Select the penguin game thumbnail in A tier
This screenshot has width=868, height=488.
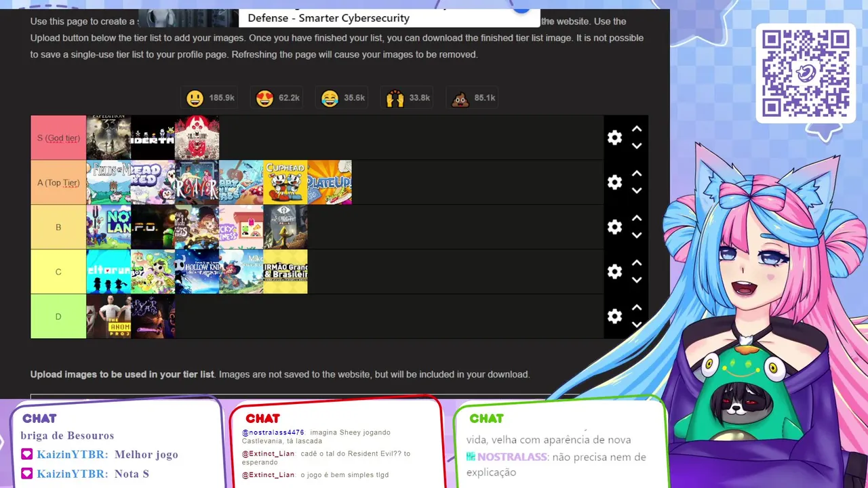click(x=153, y=182)
